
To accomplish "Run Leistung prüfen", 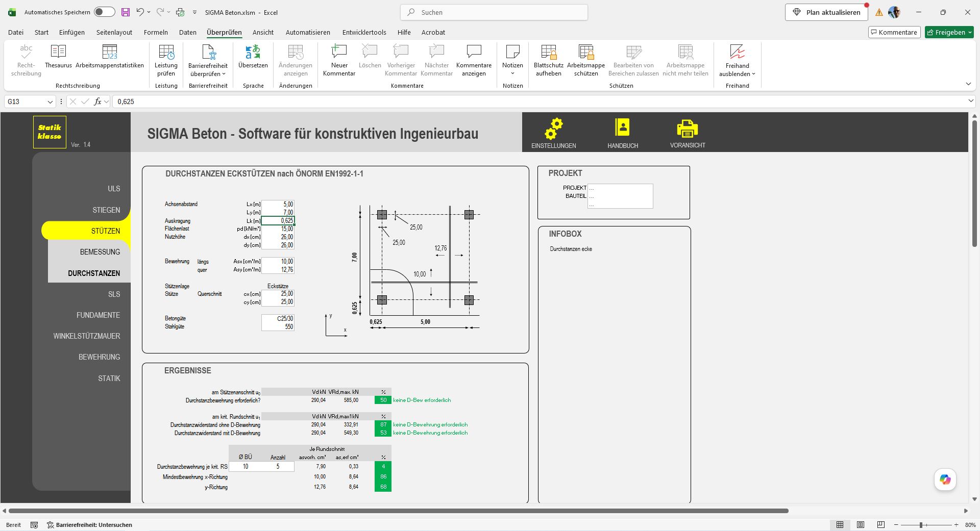I will (x=166, y=61).
